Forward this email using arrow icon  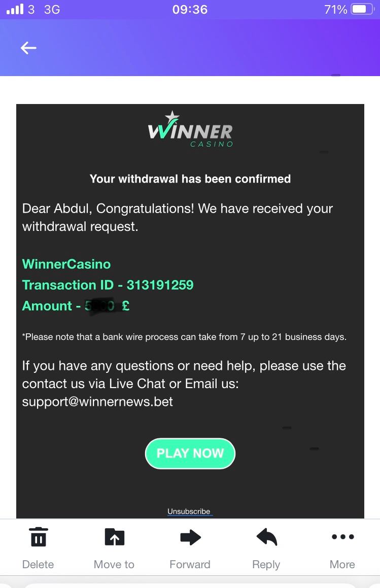[x=190, y=537]
